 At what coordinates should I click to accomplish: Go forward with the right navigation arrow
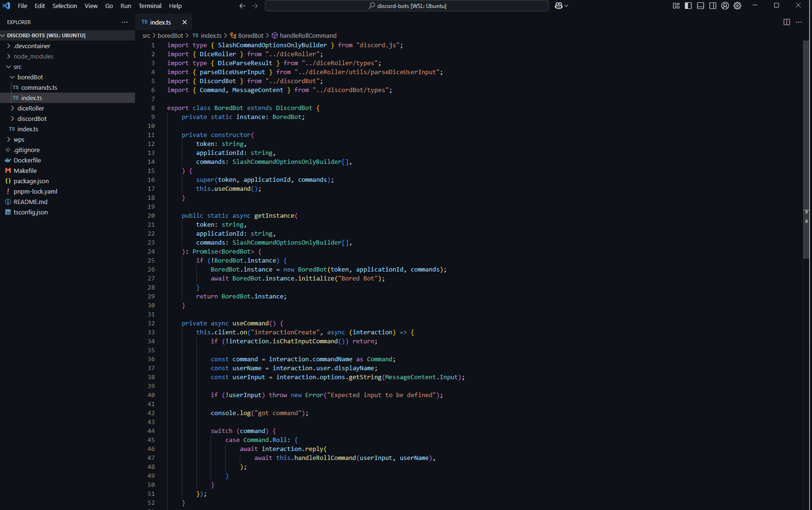click(x=255, y=6)
